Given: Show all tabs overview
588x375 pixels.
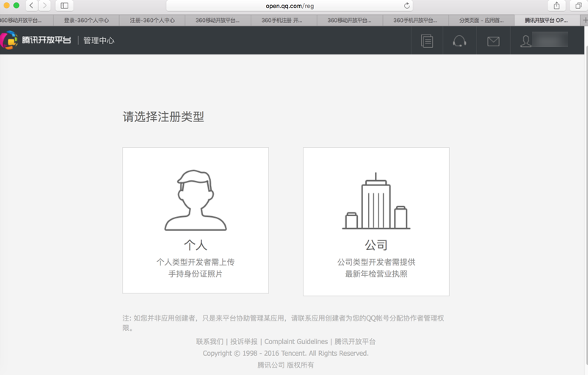Looking at the screenshot, I should point(578,5).
